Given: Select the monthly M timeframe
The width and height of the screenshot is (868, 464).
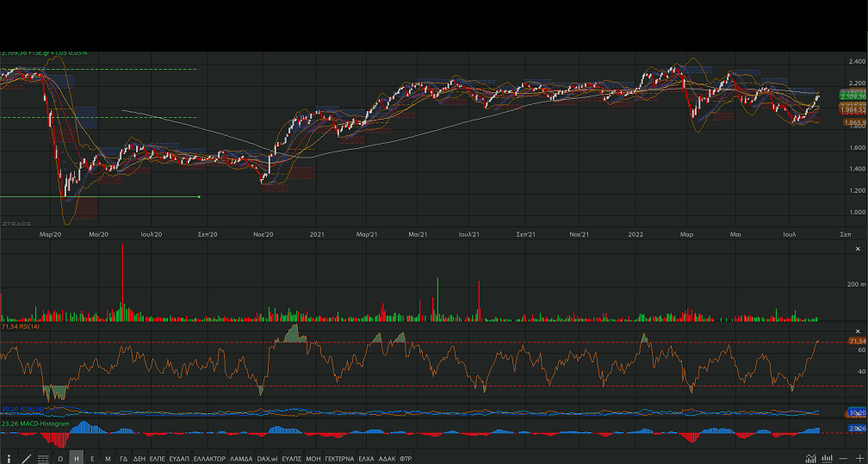Looking at the screenshot, I should (108, 459).
